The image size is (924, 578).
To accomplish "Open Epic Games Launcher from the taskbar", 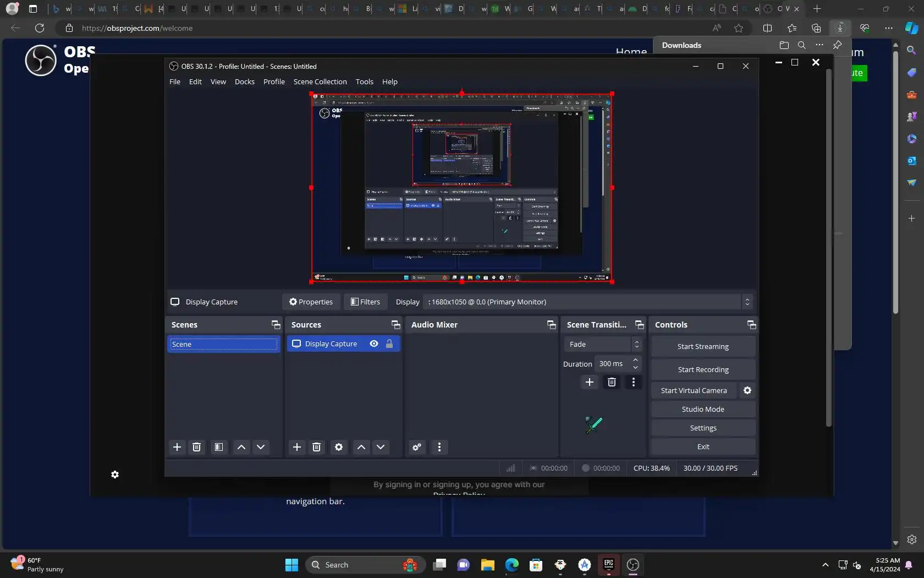I will (608, 565).
